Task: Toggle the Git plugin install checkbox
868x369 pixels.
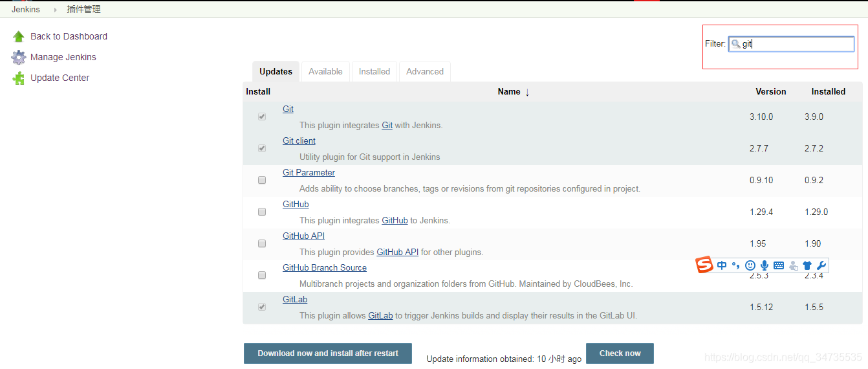Action: click(x=262, y=117)
